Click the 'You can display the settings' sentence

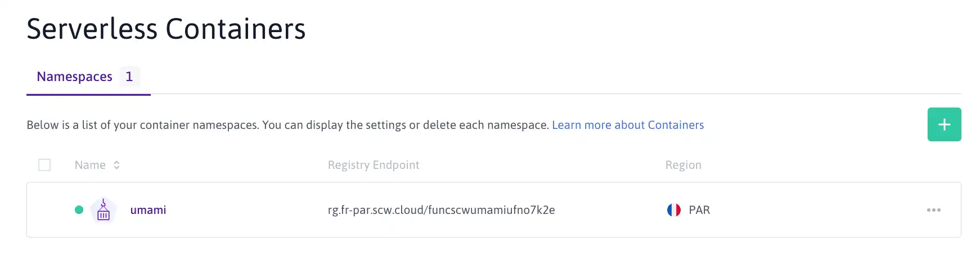(x=406, y=125)
